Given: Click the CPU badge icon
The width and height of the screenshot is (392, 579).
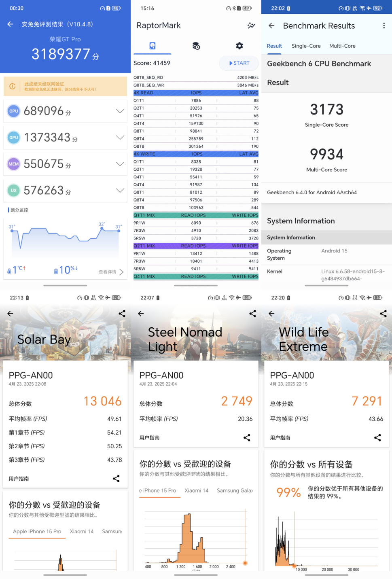Looking at the screenshot, I should (14, 111).
